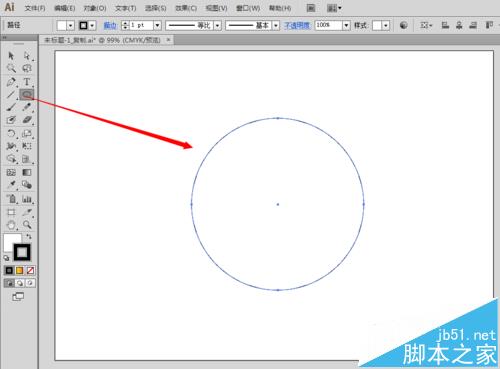Enable Draw Normal mode
Screen dimensions: 500x369
click(9, 283)
